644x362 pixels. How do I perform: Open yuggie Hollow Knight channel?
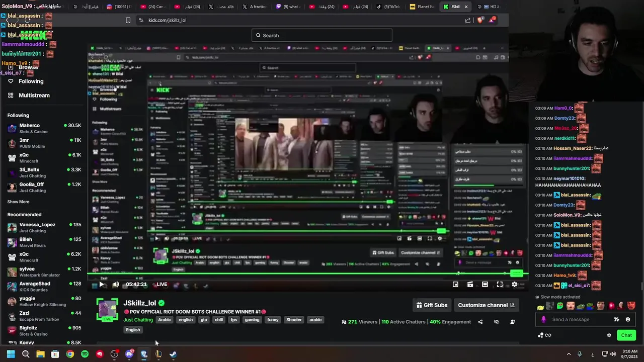pyautogui.click(x=44, y=301)
